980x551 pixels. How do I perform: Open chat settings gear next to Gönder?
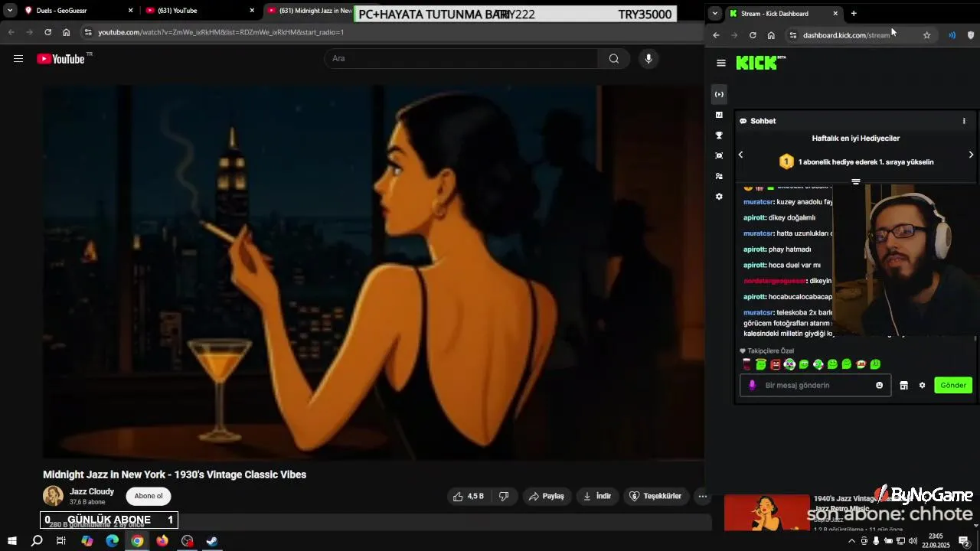(x=922, y=385)
